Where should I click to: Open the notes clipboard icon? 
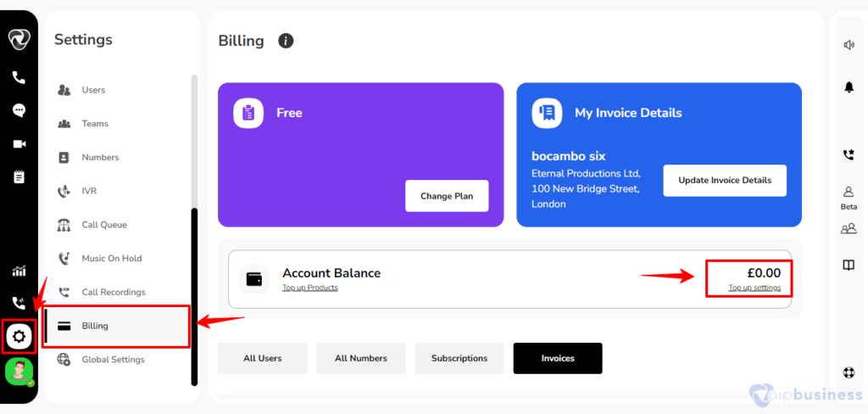(x=19, y=176)
